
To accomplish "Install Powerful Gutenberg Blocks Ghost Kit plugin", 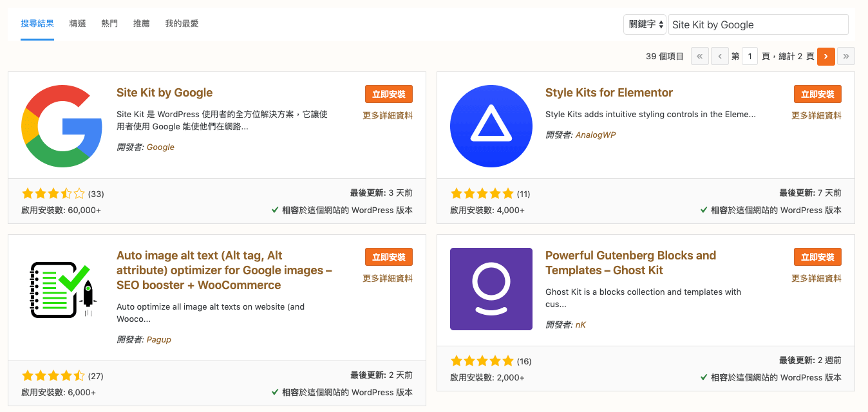I will (818, 257).
